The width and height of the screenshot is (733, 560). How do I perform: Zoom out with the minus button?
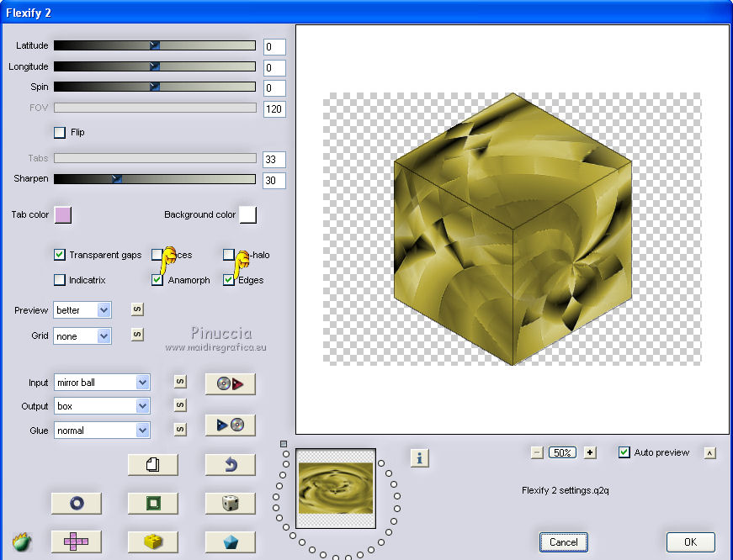coord(537,452)
